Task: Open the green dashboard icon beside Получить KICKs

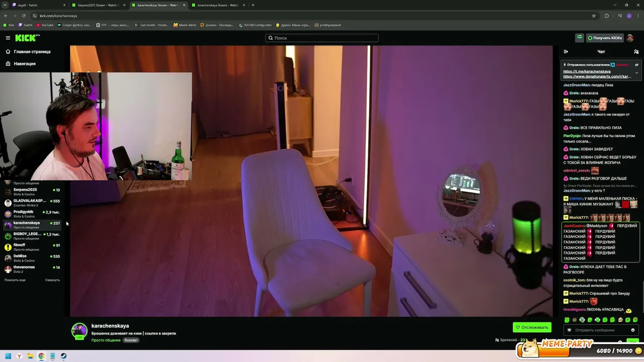Action: [x=580, y=38]
